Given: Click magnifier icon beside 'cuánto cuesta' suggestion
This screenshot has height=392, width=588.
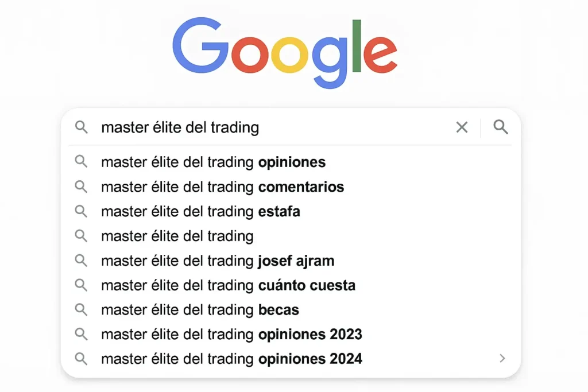Looking at the screenshot, I should click(82, 285).
